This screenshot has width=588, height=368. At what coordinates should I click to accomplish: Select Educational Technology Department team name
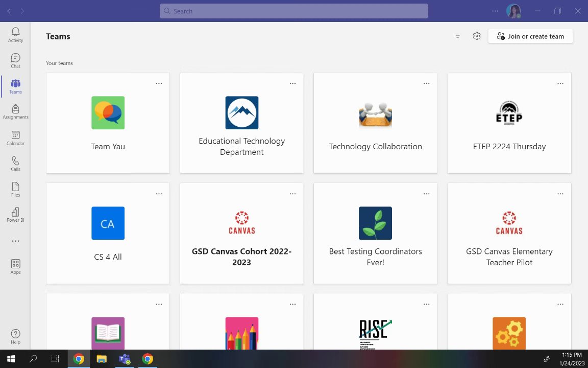[242, 147]
